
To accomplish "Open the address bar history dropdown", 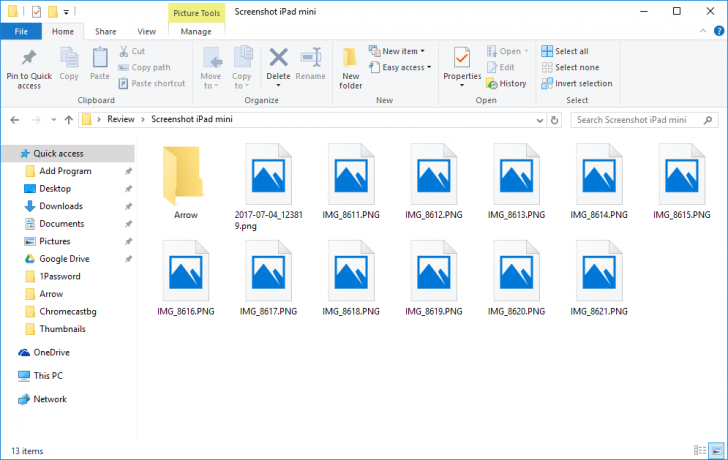I will 540,120.
